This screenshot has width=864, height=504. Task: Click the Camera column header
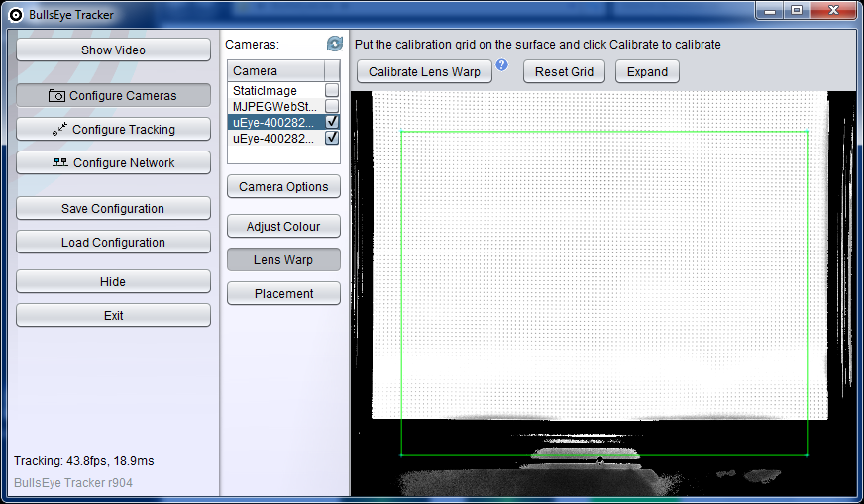[276, 71]
